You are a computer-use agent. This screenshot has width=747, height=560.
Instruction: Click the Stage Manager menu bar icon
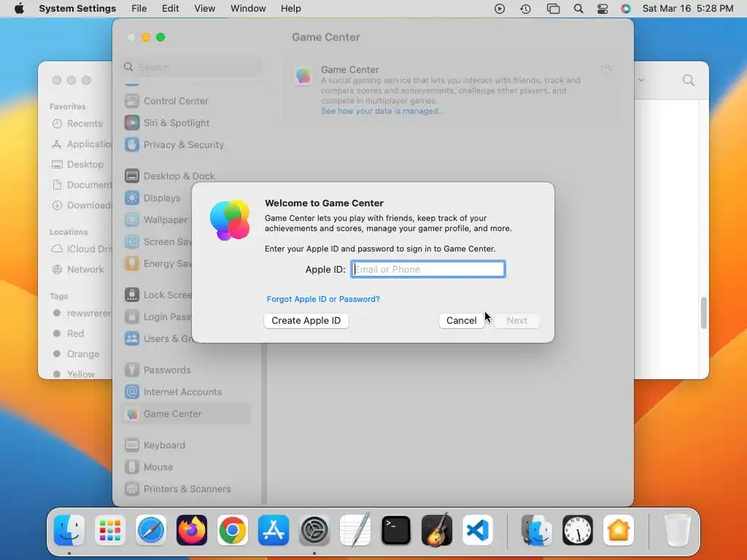(x=553, y=9)
